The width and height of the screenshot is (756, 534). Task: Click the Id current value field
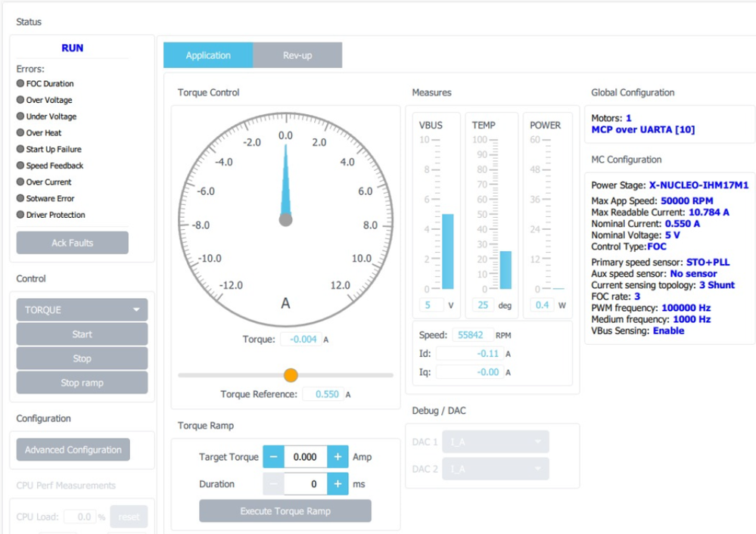[470, 354]
